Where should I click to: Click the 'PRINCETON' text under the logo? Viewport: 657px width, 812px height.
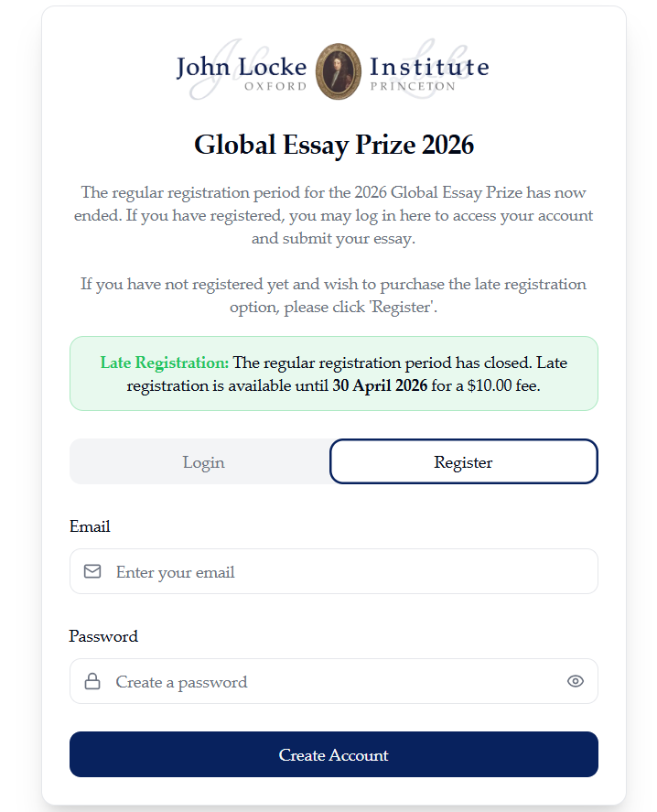(412, 87)
